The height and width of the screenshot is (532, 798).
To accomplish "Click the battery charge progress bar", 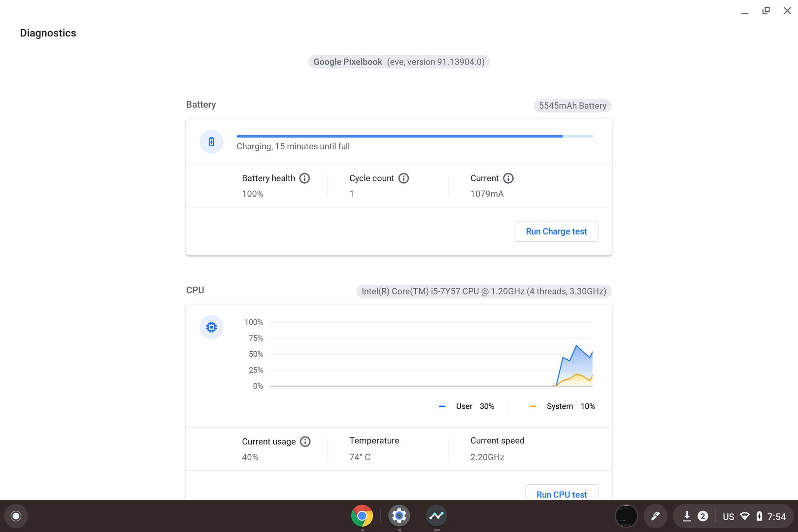I will tap(415, 136).
